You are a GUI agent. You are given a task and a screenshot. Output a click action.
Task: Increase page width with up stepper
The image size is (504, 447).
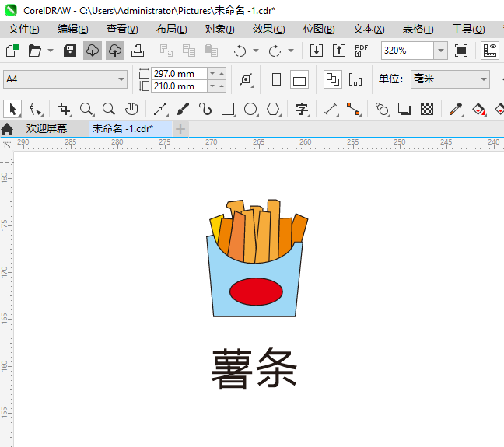tap(222, 74)
